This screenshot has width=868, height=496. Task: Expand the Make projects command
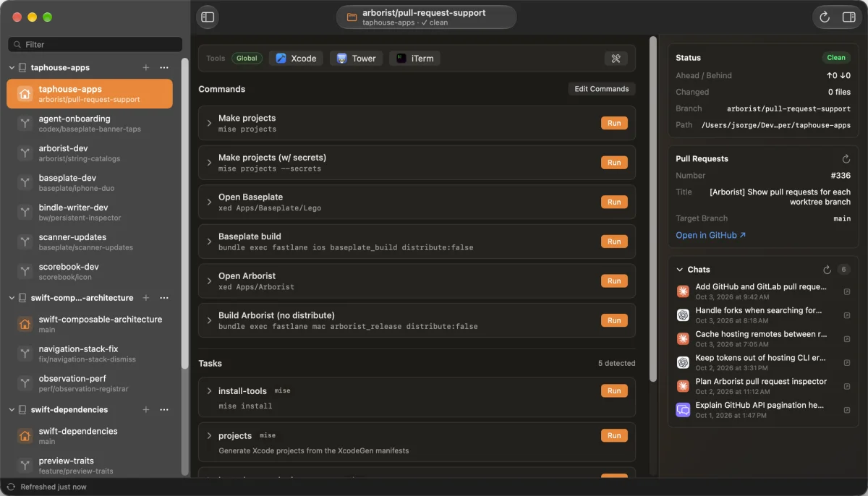click(209, 123)
